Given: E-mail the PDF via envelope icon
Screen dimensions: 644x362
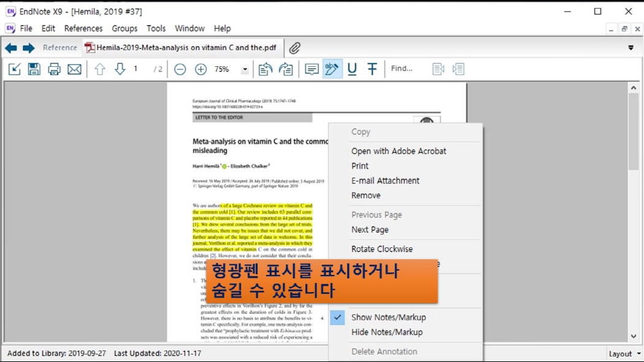Looking at the screenshot, I should click(x=74, y=69).
